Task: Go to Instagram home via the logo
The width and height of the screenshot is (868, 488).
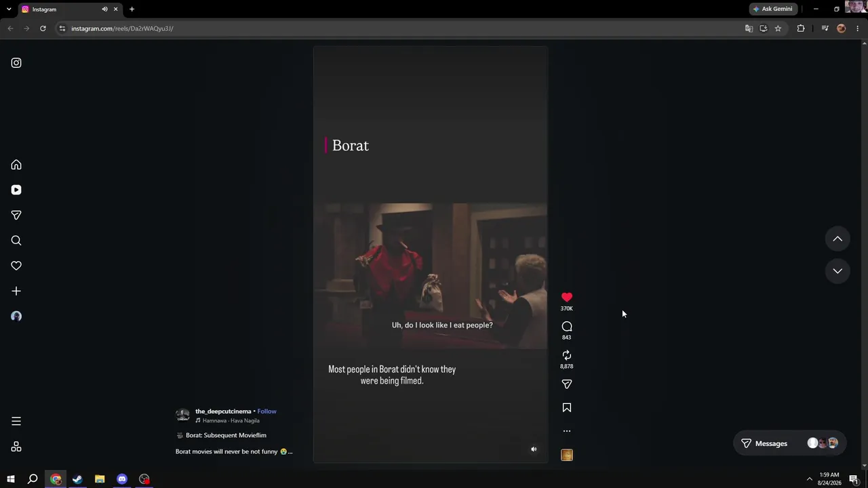Action: (16, 63)
